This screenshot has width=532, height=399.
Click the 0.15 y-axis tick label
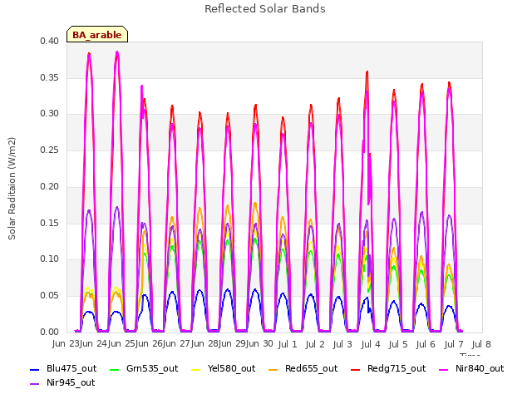pos(49,223)
